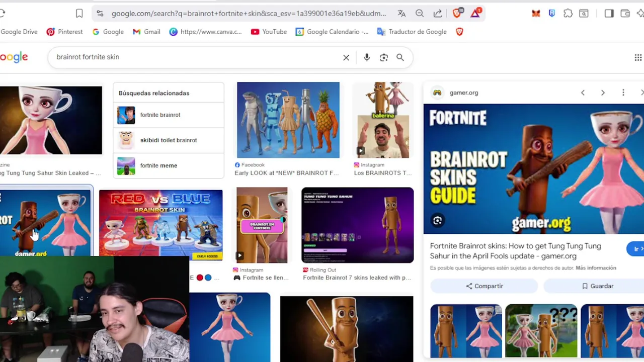Search by image with Google Lens icon
644x362 pixels.
(384, 57)
